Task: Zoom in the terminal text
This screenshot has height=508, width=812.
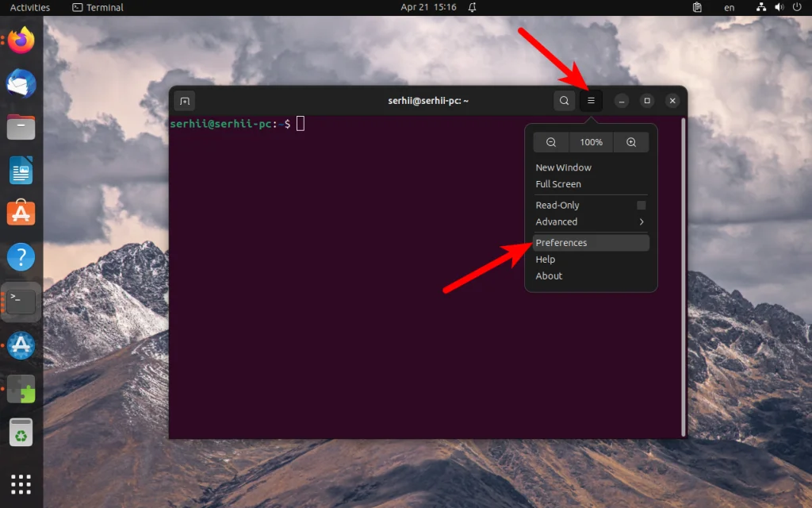Action: (631, 142)
